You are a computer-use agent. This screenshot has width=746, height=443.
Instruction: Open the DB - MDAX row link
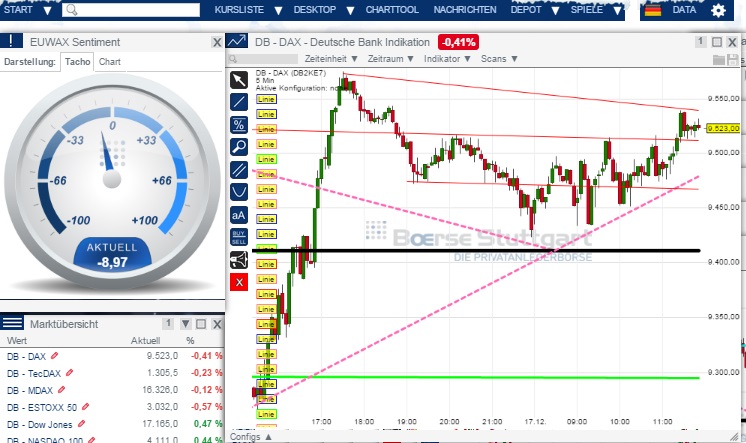click(x=30, y=390)
